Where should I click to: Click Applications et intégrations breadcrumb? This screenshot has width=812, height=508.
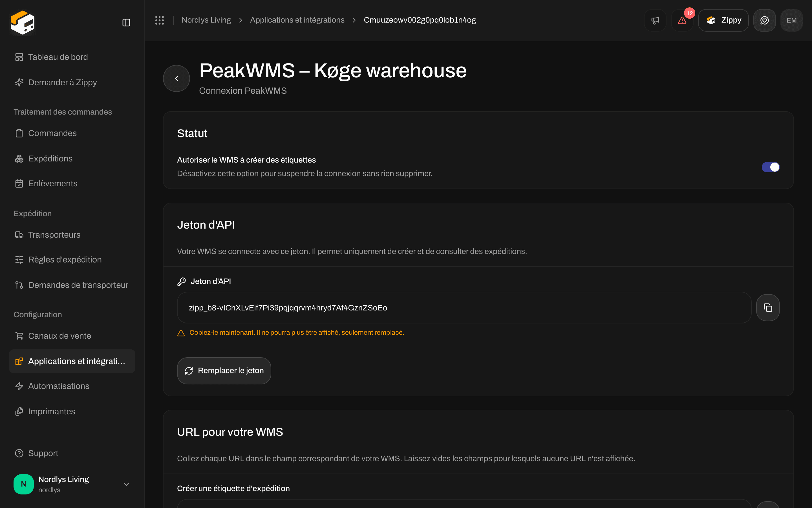pyautogui.click(x=297, y=20)
